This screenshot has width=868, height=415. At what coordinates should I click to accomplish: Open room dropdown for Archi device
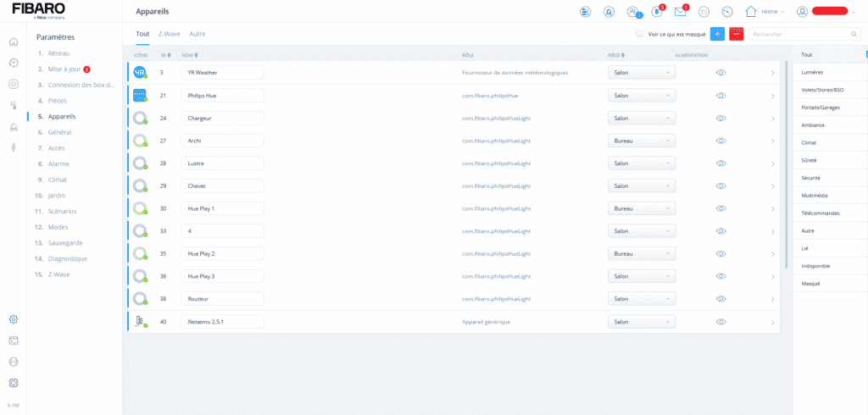642,141
